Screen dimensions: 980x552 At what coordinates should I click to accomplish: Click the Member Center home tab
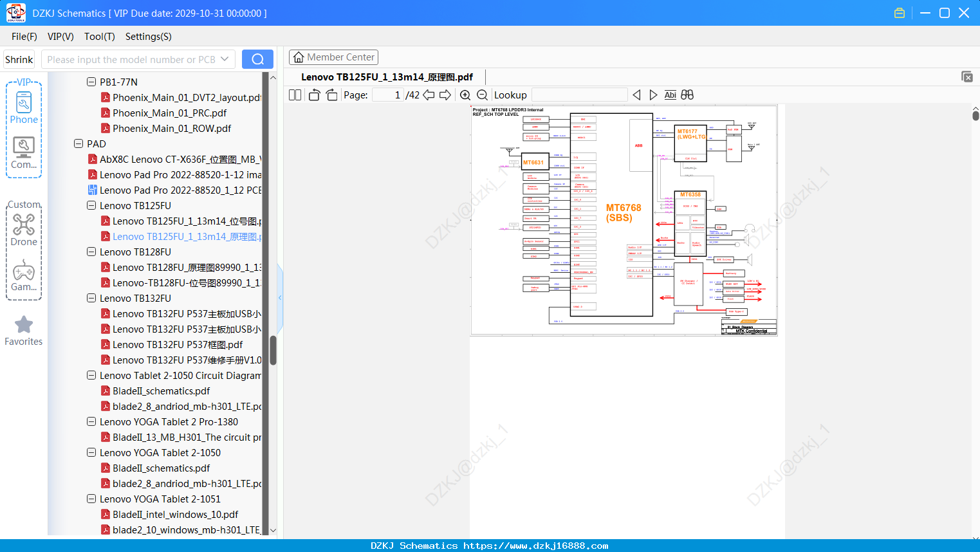[x=333, y=57]
